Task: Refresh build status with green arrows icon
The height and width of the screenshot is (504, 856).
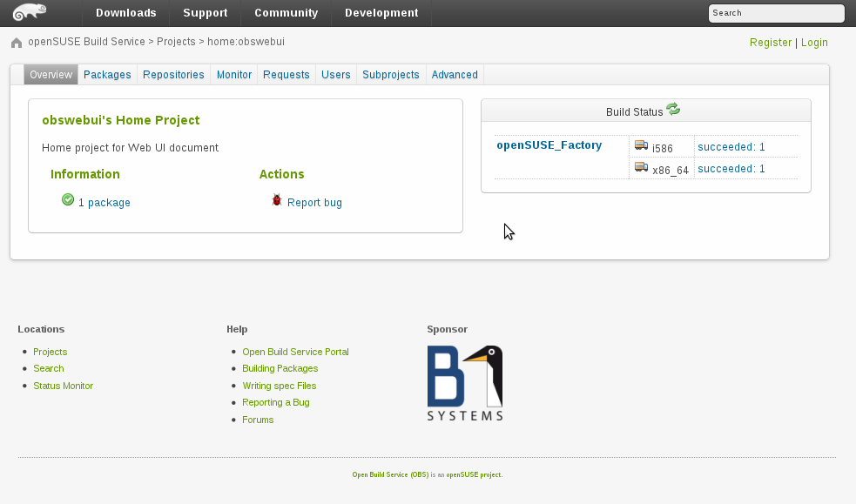Action: point(673,110)
